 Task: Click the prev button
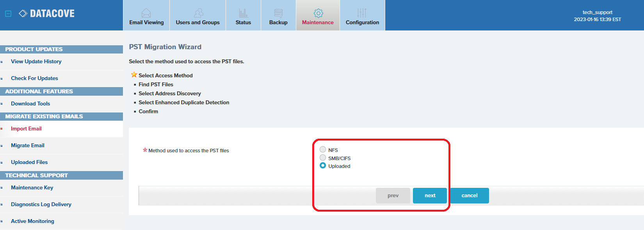pos(393,196)
